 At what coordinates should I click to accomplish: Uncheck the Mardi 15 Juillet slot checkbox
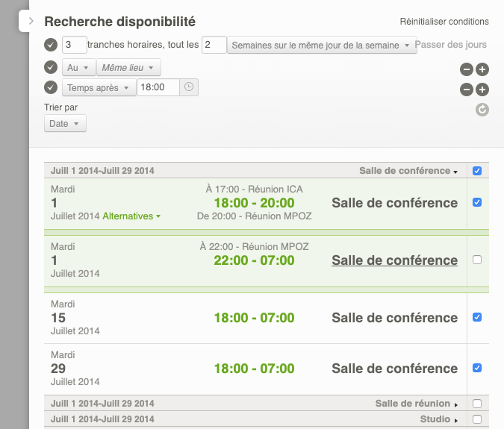pyautogui.click(x=477, y=317)
